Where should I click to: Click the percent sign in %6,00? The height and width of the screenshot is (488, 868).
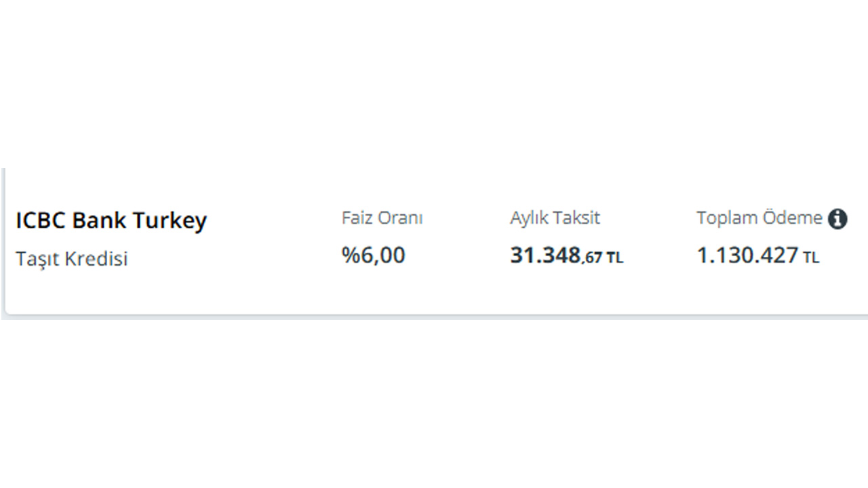[x=350, y=256]
